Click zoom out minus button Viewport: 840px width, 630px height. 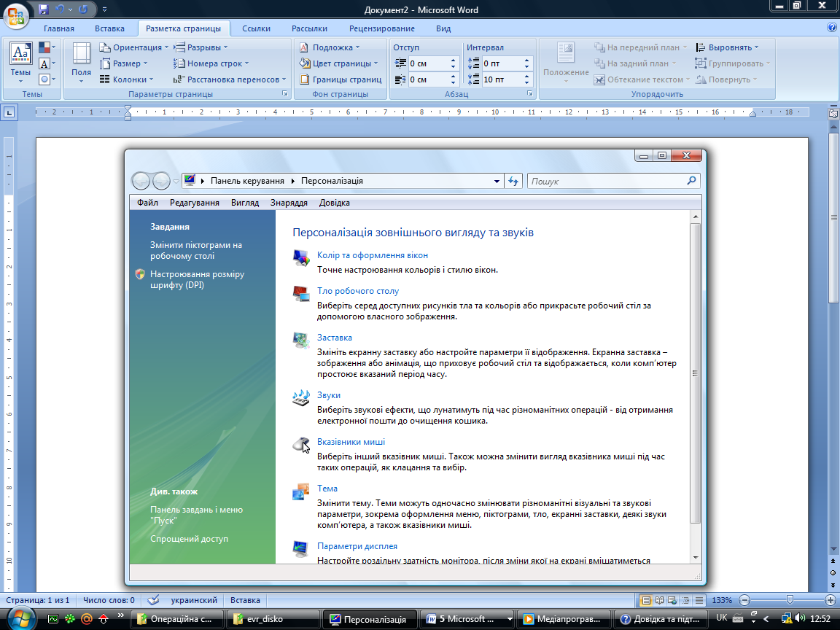coord(744,601)
